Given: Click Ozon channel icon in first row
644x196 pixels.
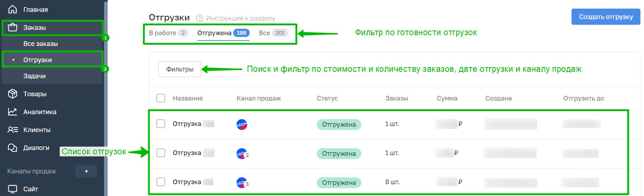Looking at the screenshot, I should (x=242, y=125).
